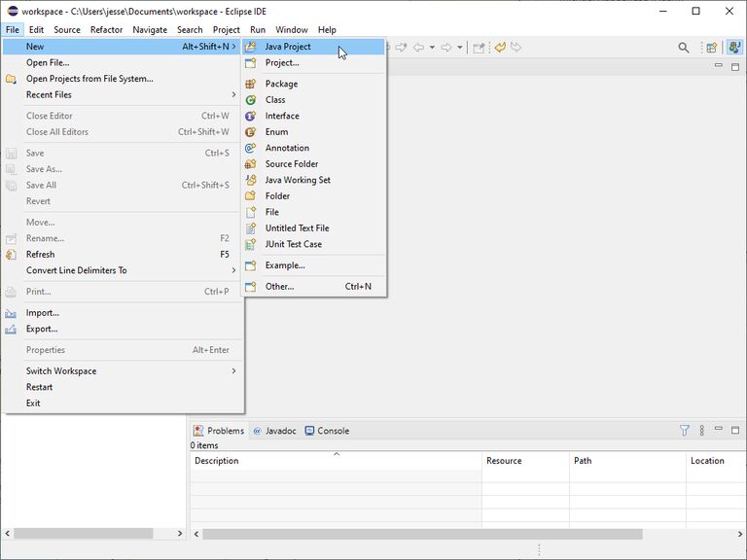Click Import... in the File menu
The height and width of the screenshot is (560, 747).
point(43,313)
